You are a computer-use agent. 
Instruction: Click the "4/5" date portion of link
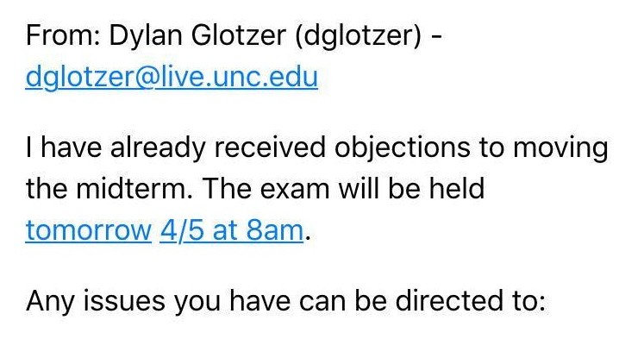coord(182,230)
